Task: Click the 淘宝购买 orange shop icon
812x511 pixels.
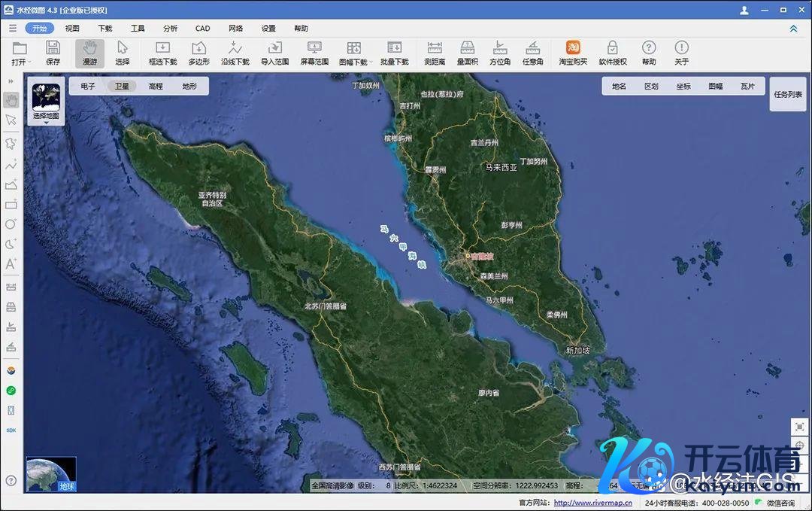Action: pyautogui.click(x=573, y=52)
